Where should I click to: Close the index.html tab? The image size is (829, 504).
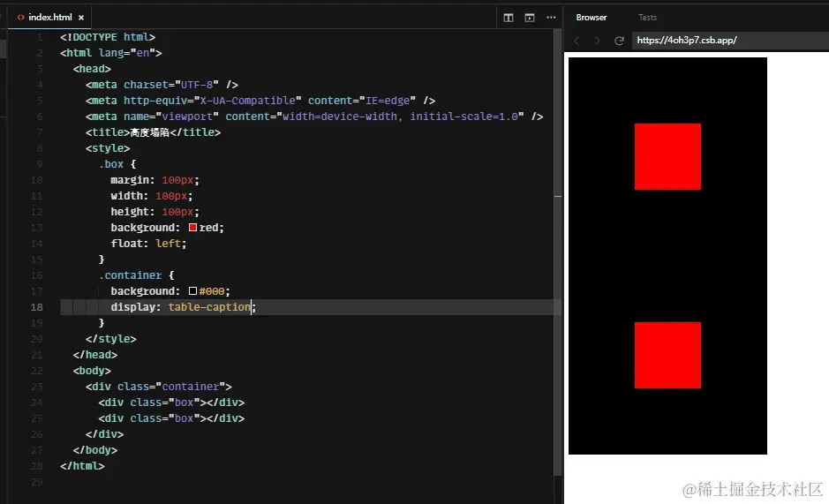pos(81,18)
